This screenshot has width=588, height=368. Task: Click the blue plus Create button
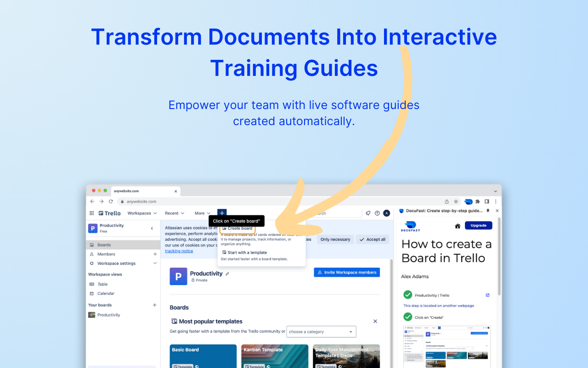coord(222,213)
